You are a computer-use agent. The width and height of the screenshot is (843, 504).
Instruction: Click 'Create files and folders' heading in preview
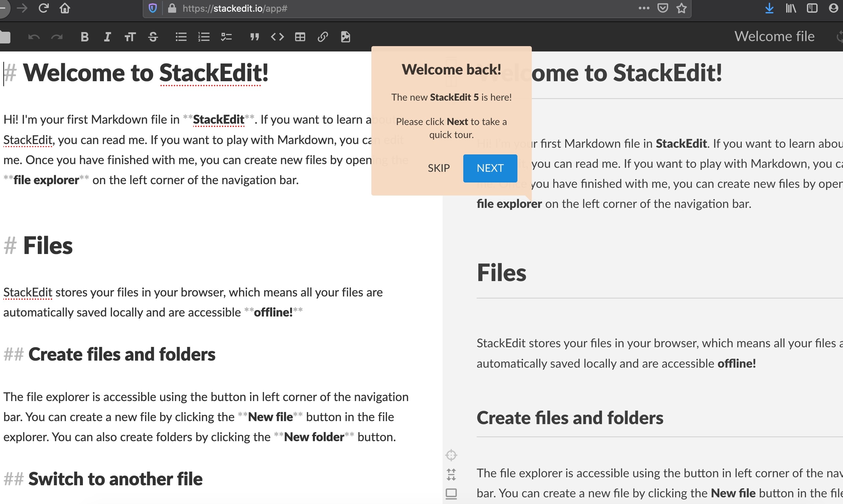coord(570,418)
